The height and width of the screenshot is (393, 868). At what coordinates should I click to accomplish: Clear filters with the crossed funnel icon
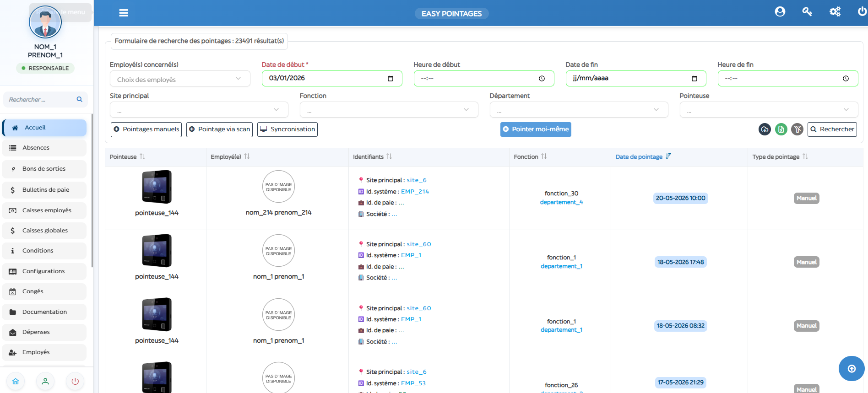click(797, 129)
